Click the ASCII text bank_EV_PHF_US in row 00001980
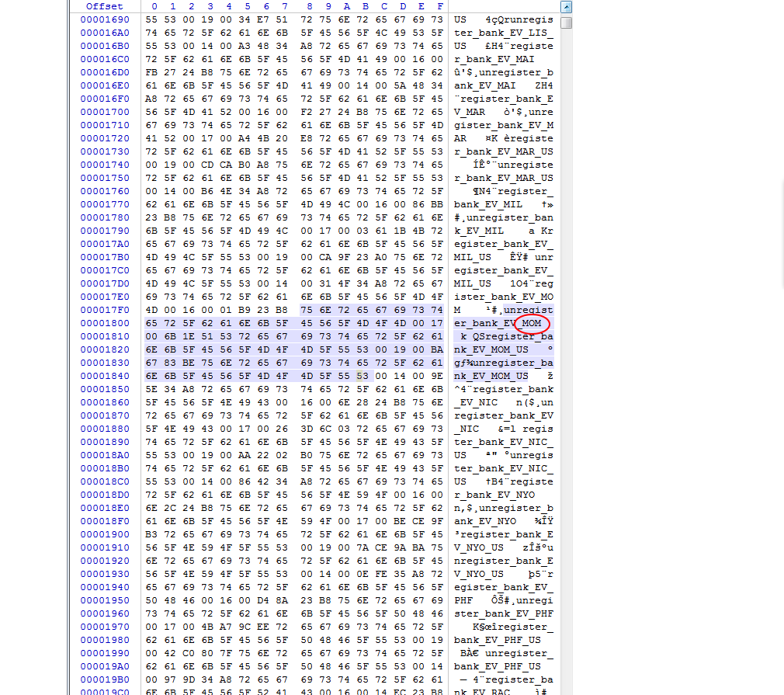Screen dimensions: 784x695 [498, 640]
